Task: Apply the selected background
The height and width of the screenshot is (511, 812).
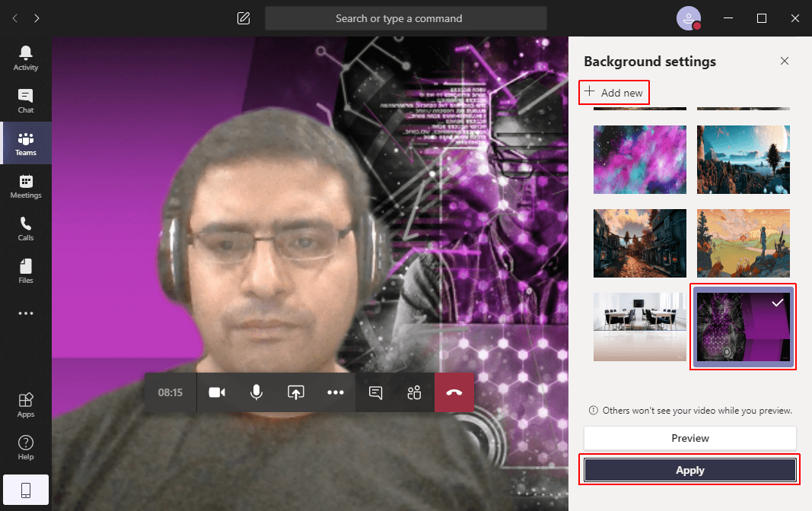Action: [689, 470]
